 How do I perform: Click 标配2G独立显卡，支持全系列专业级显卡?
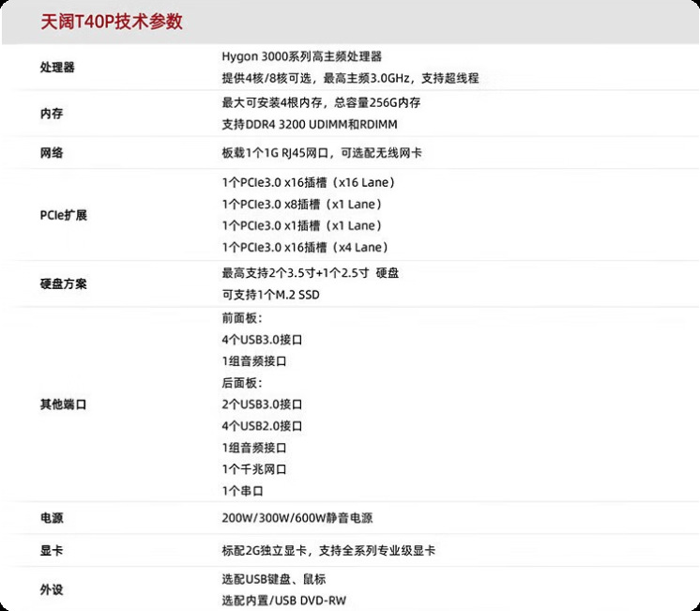coord(328,551)
